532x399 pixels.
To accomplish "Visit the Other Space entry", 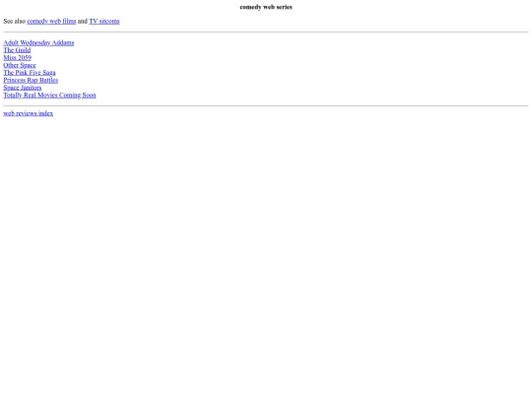I will (x=20, y=65).
